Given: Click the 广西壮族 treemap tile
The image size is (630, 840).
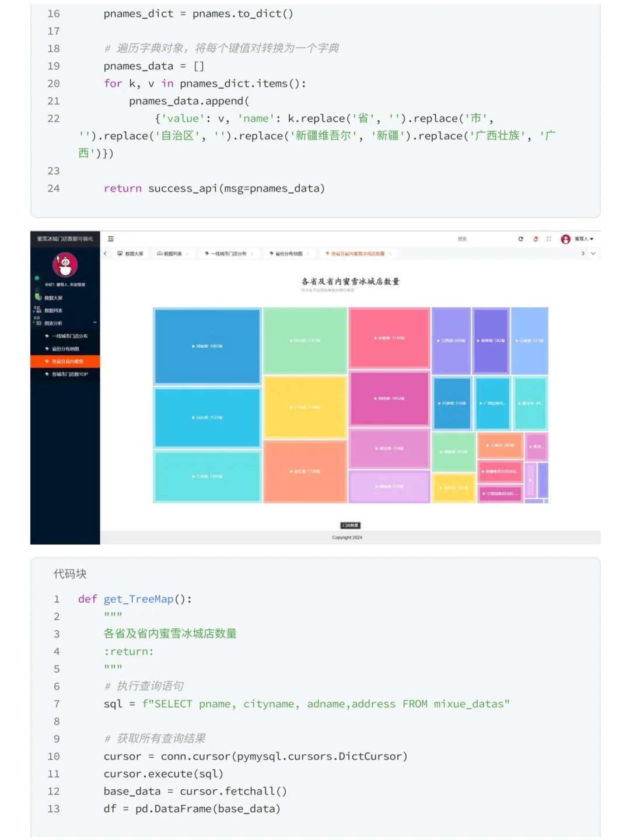Looking at the screenshot, I should (492, 404).
